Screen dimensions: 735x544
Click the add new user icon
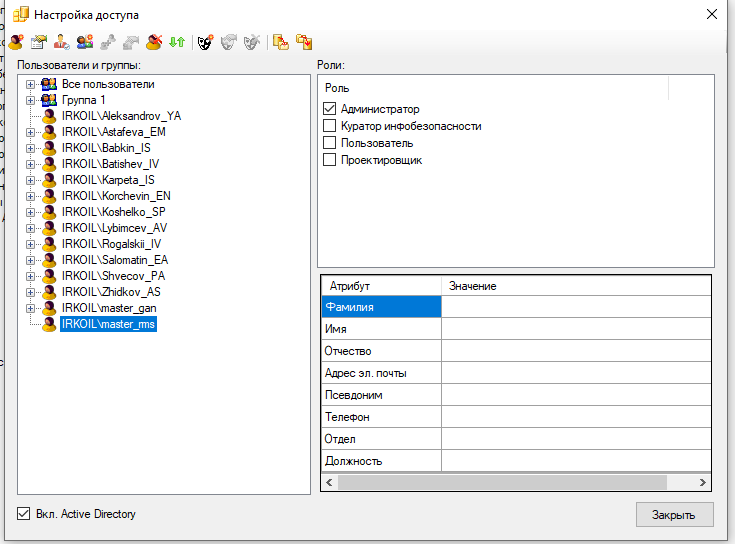click(16, 42)
